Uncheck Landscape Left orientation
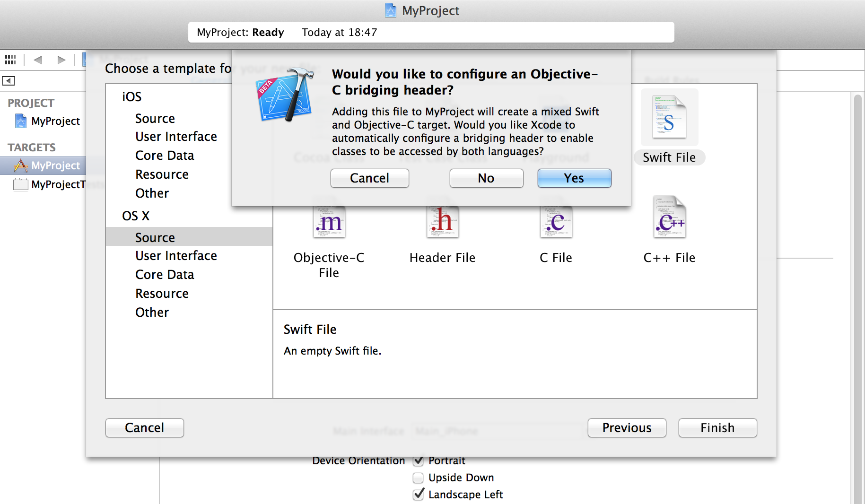 [418, 495]
